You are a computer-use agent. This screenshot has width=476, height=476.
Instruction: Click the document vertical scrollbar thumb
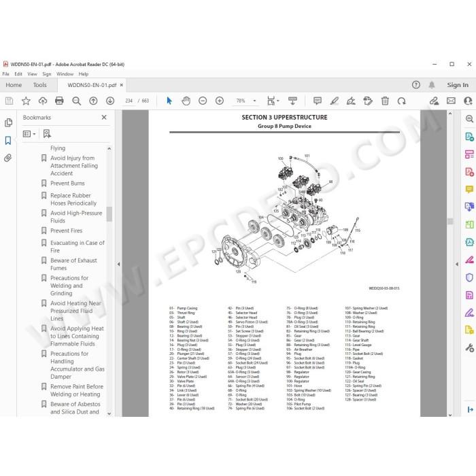tap(450, 221)
